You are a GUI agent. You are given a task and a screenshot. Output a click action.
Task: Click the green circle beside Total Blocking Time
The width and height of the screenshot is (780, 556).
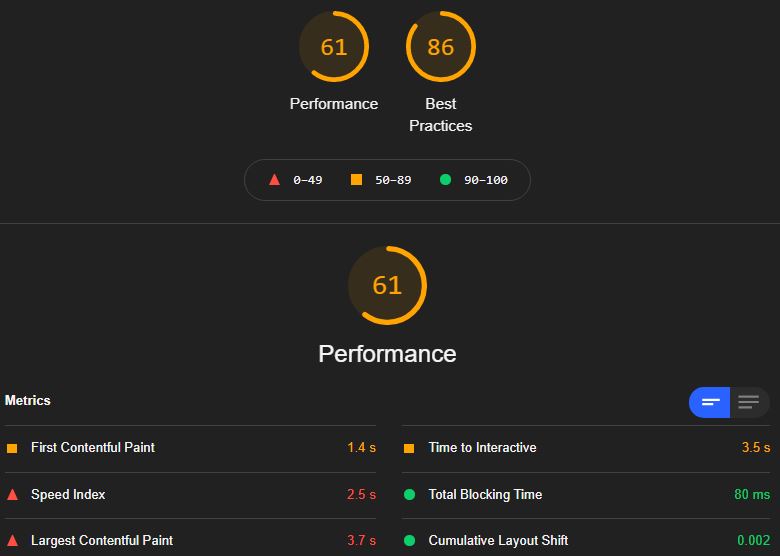click(409, 494)
